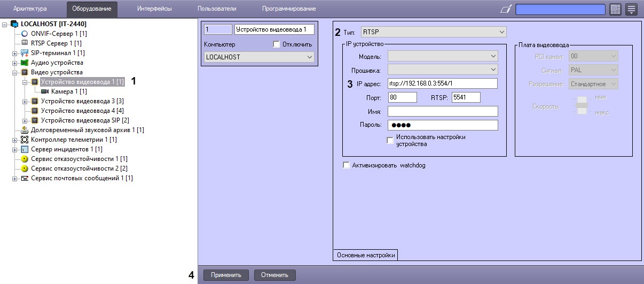644x284 pixels.
Task: Click the Аудио устройства icon
Action: point(25,63)
